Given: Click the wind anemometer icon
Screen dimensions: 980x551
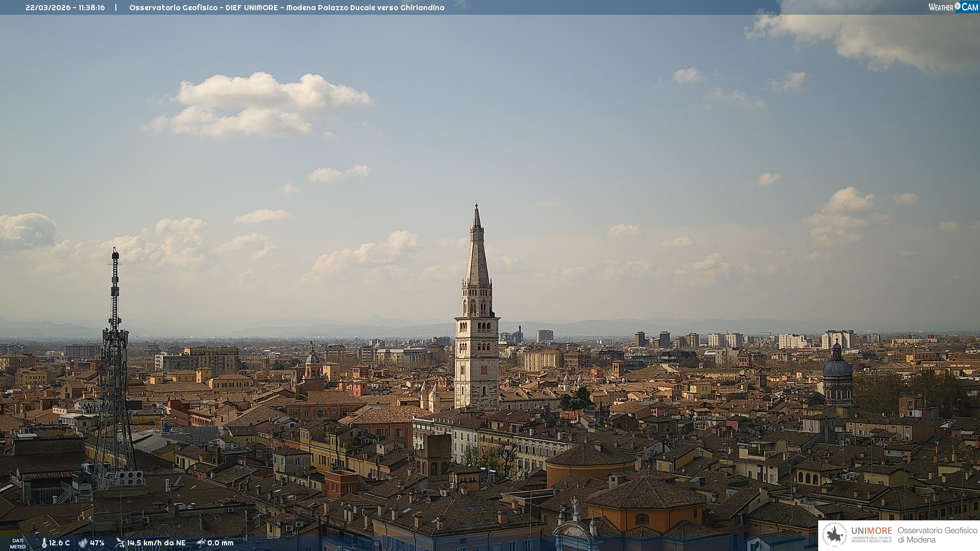Looking at the screenshot, I should [120, 543].
